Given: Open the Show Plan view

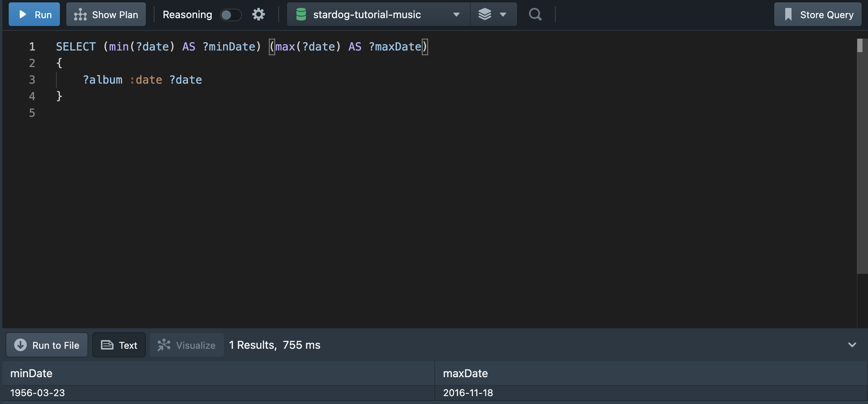Looking at the screenshot, I should pos(106,15).
